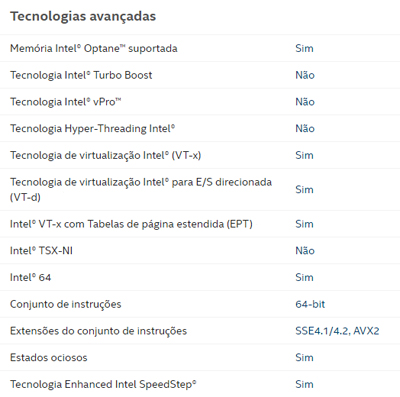Click the Sim value for SpeedStep
Image resolution: width=400 pixels, height=397 pixels.
[304, 384]
